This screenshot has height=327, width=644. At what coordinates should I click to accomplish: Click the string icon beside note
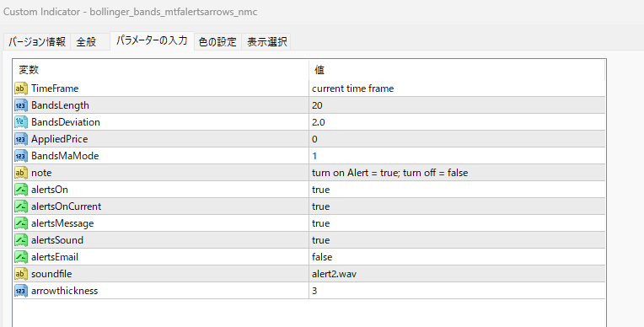point(21,173)
